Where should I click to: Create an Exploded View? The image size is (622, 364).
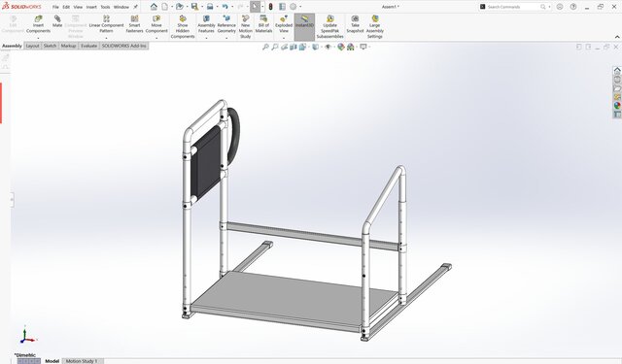coord(284,24)
